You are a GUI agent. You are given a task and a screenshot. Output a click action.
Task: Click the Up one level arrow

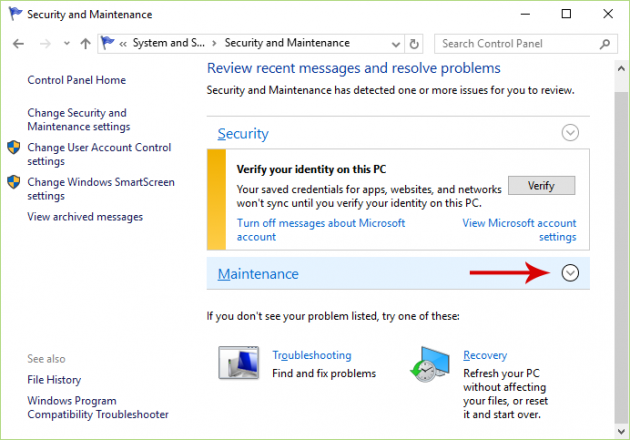(85, 44)
